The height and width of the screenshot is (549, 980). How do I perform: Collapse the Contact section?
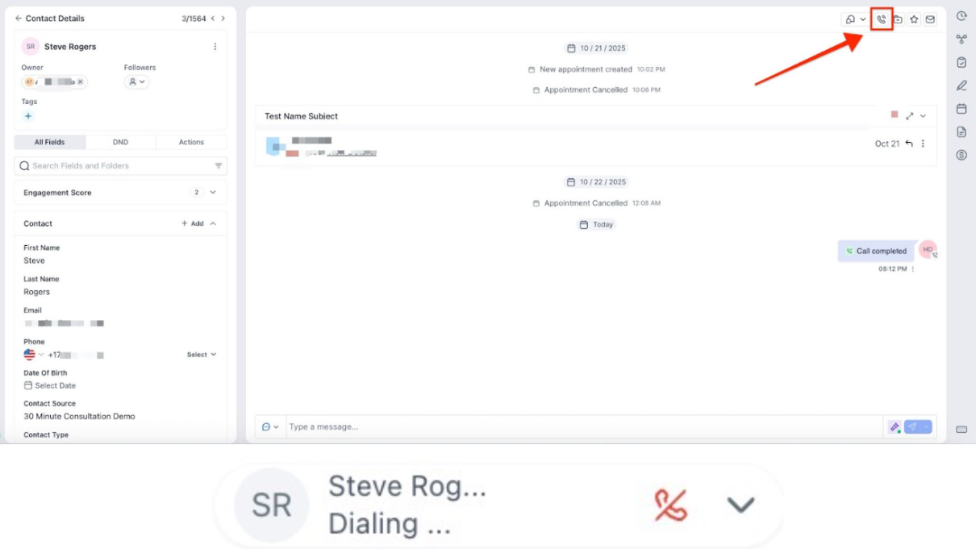point(213,223)
